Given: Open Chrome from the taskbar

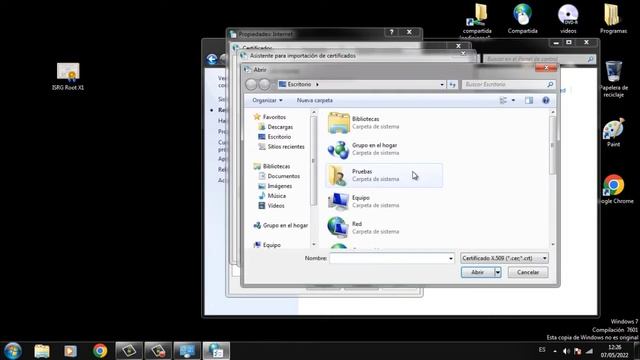Looking at the screenshot, I should pos(100,351).
